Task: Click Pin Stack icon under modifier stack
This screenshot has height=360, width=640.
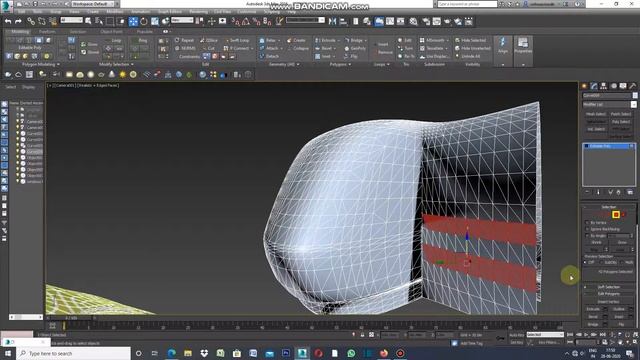Action: pyautogui.click(x=587, y=192)
